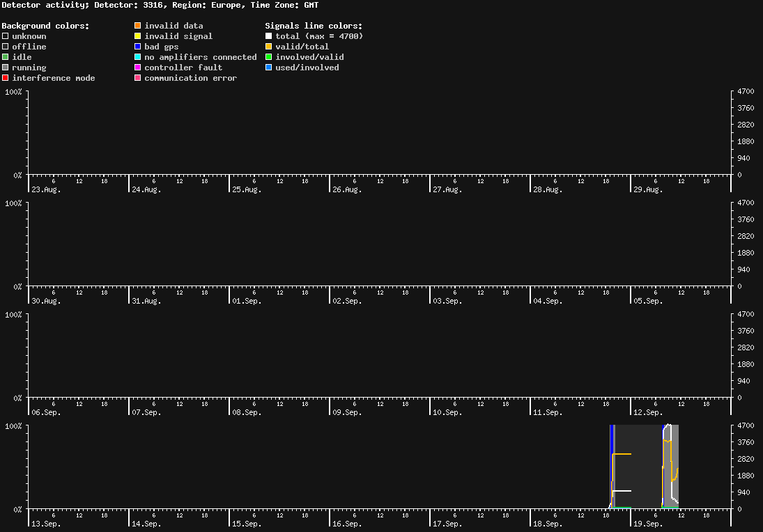This screenshot has height=532, width=763.
Task: Click the flat white total line on 18.Sep.
Action: coord(622,491)
